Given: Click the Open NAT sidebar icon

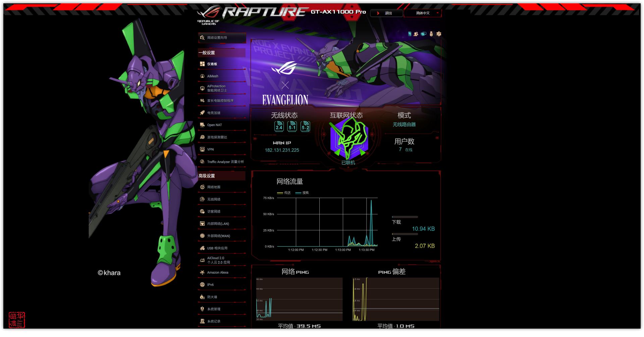Looking at the screenshot, I should (x=202, y=125).
